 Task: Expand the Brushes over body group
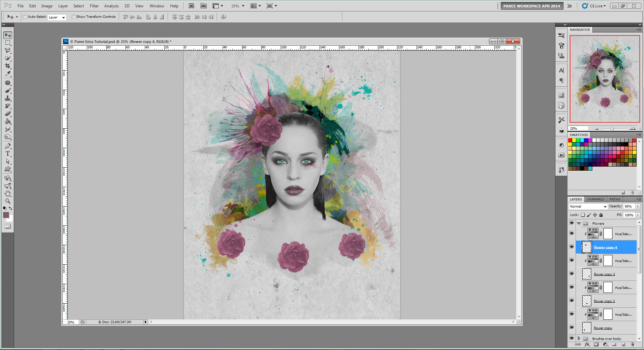pyautogui.click(x=578, y=339)
